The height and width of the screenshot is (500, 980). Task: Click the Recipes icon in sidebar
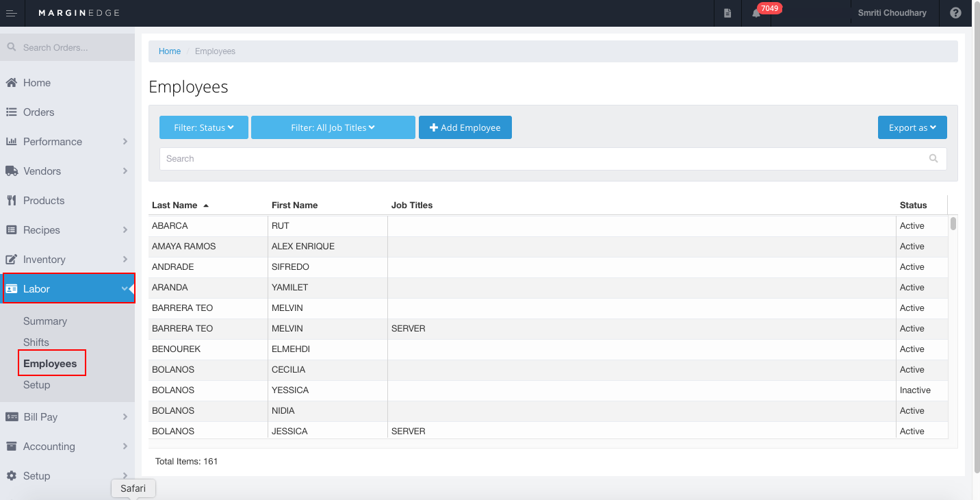(11, 229)
